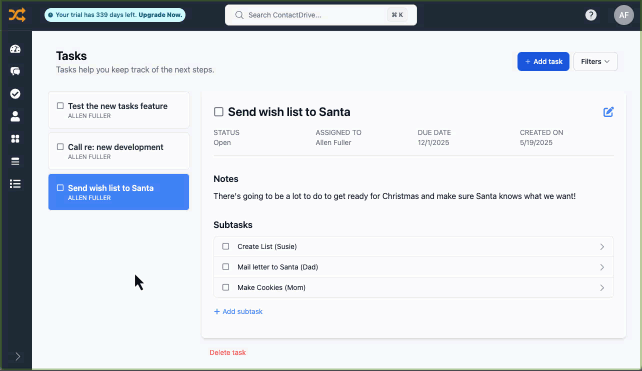Mark Make Cookies (Mom) subtask complete

click(x=226, y=287)
